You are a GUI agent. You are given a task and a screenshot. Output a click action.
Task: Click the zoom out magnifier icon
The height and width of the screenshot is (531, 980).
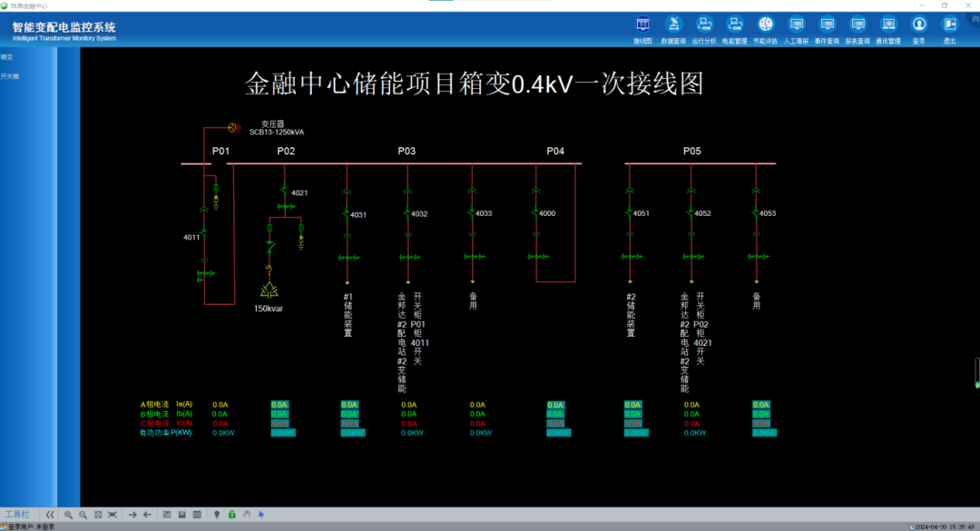83,515
